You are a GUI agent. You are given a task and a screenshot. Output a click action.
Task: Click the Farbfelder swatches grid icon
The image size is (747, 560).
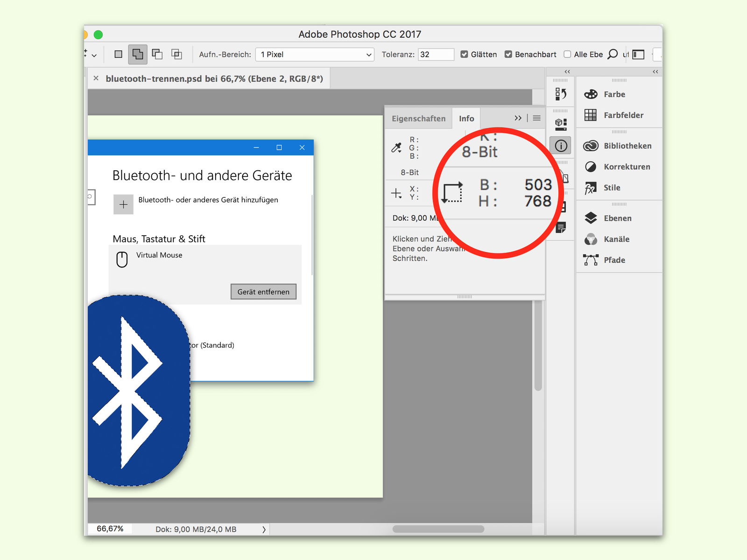click(x=591, y=115)
